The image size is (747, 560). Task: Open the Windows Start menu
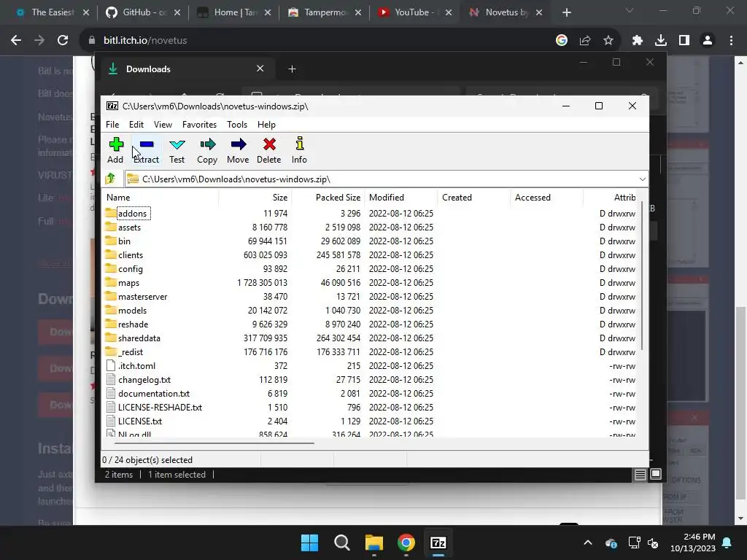[309, 542]
